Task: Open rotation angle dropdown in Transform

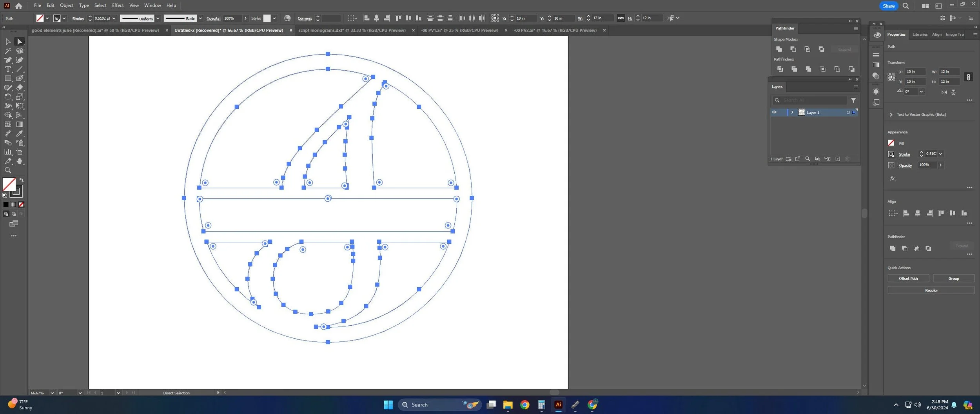Action: point(921,91)
